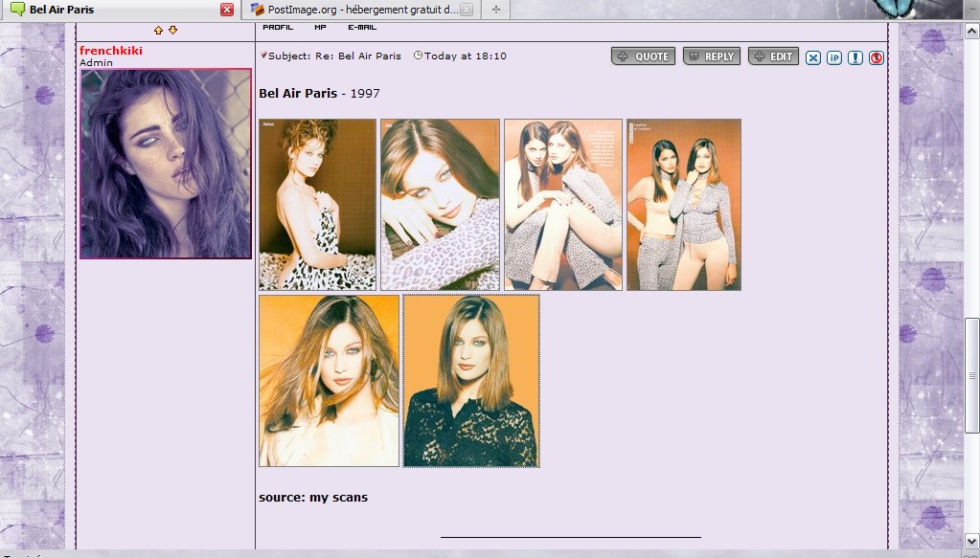980x558 pixels.
Task: Click the red ban icon
Action: coord(877,57)
